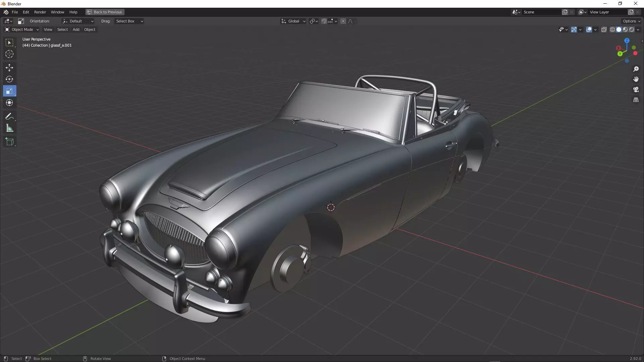
Task: Select the Cursor tool in toolbar
Action: click(9, 54)
